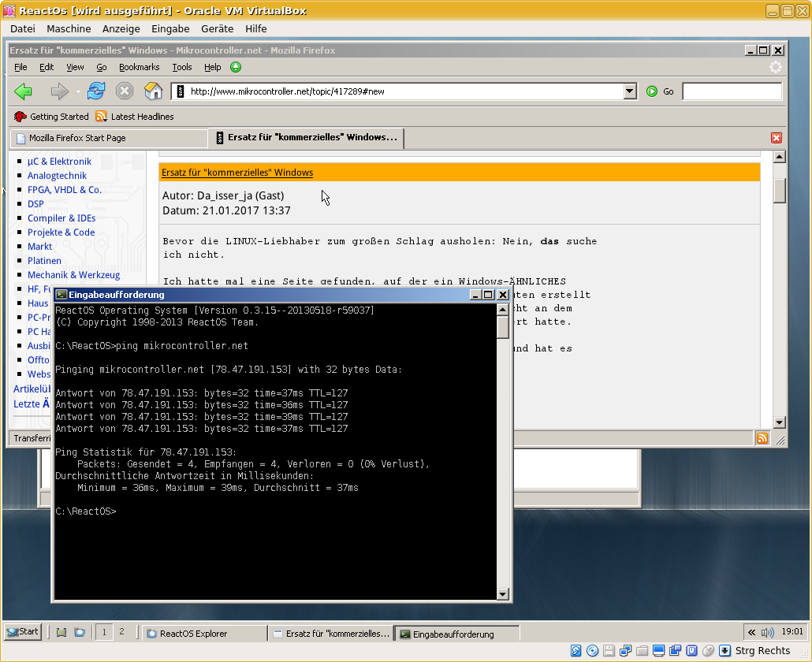Click the Firefox Forward arrow button
The height and width of the screenshot is (662, 812).
click(60, 91)
